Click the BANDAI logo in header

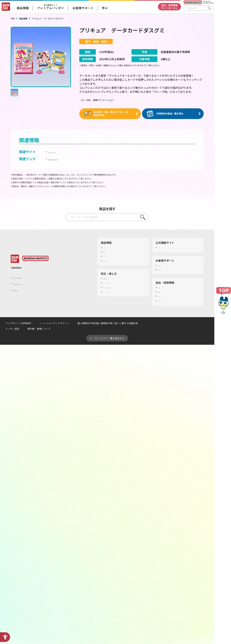[x=6, y=7]
